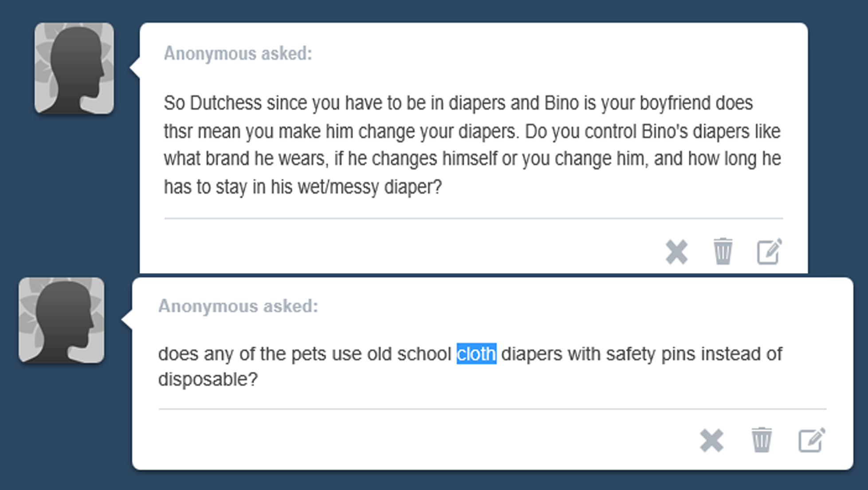Trash the ask about cloth diapers
This screenshot has height=490, width=868.
(x=762, y=440)
